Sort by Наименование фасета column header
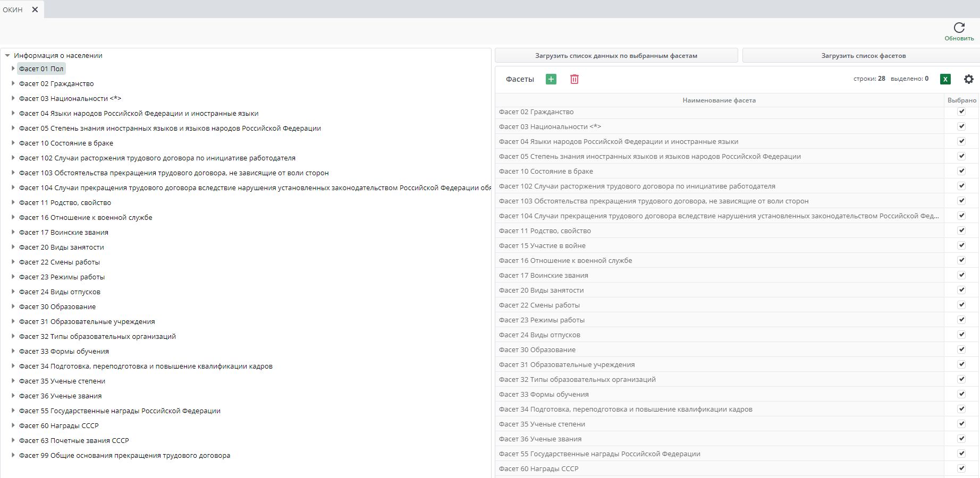 coord(719,100)
